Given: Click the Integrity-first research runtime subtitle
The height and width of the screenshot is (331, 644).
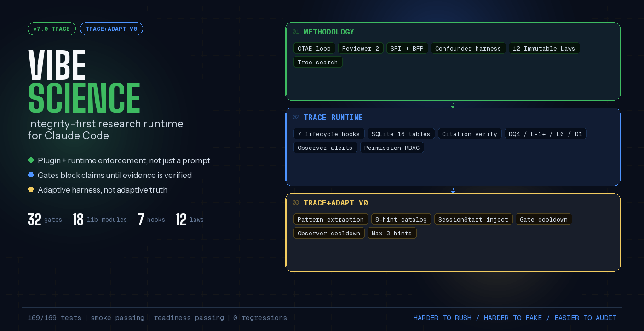Looking at the screenshot, I should (x=105, y=130).
